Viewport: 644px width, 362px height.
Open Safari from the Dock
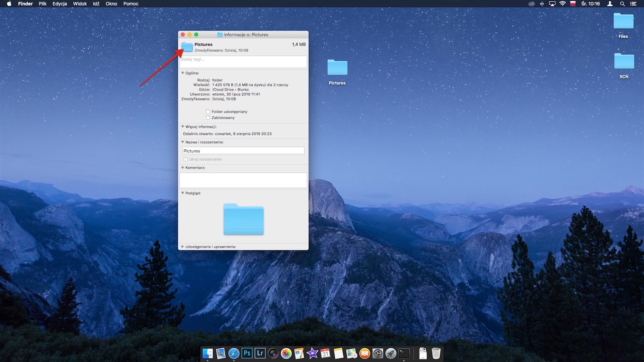pos(234,353)
